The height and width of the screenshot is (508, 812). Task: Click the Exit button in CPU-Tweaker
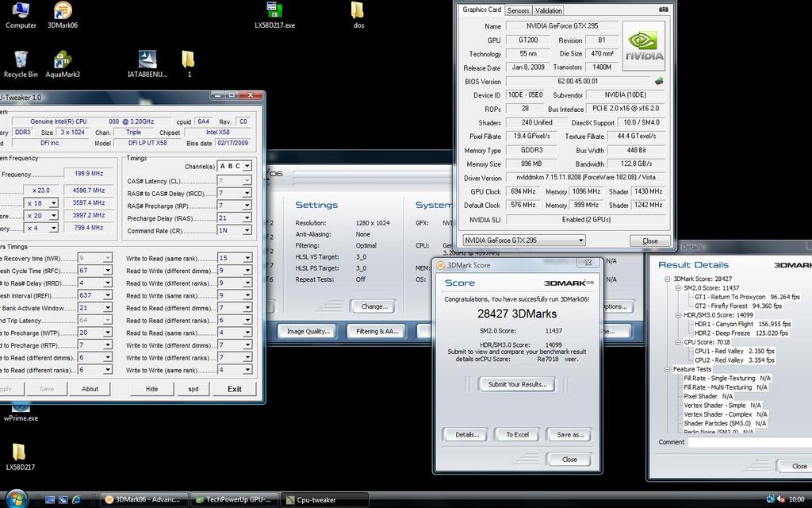[234, 389]
